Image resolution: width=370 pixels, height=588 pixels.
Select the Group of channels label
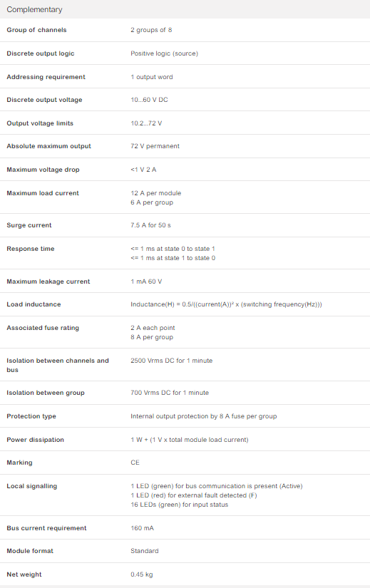click(36, 30)
